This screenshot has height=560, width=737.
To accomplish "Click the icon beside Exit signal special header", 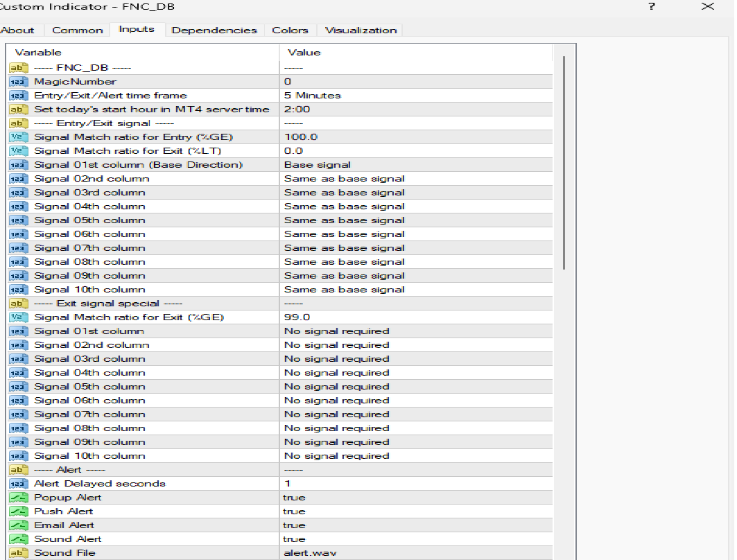I will tap(18, 304).
